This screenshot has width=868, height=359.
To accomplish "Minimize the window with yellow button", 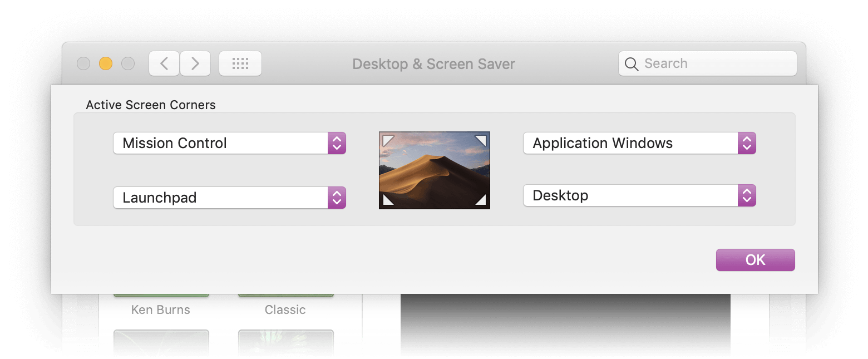I will (106, 63).
